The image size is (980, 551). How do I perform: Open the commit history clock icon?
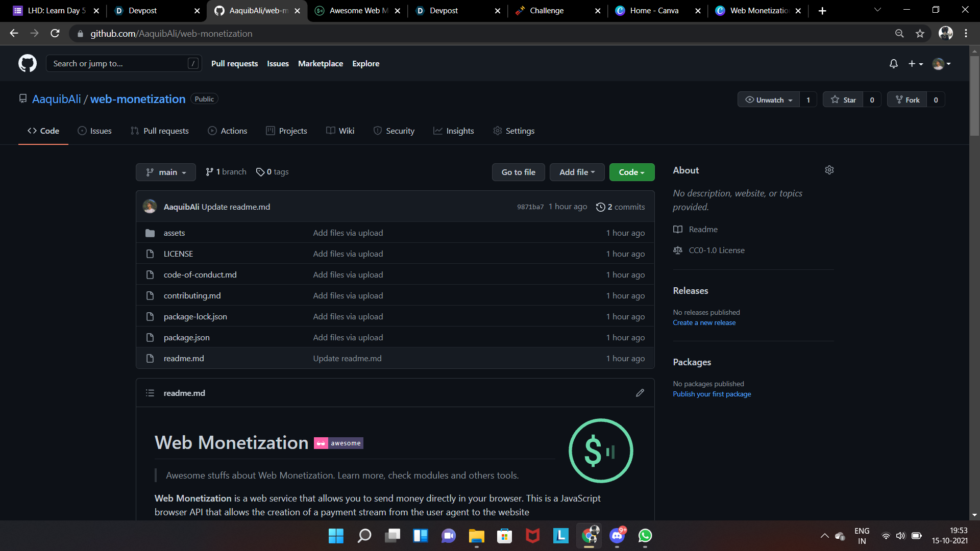click(x=601, y=207)
